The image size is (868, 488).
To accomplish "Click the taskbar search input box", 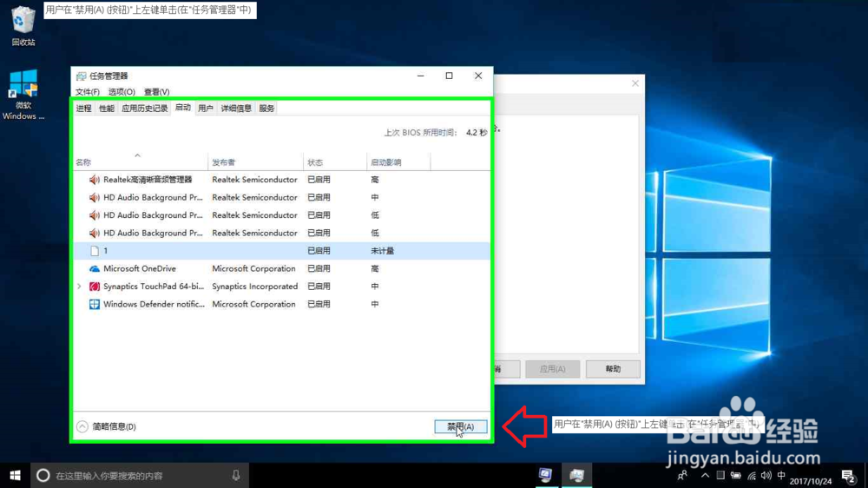I will click(141, 475).
